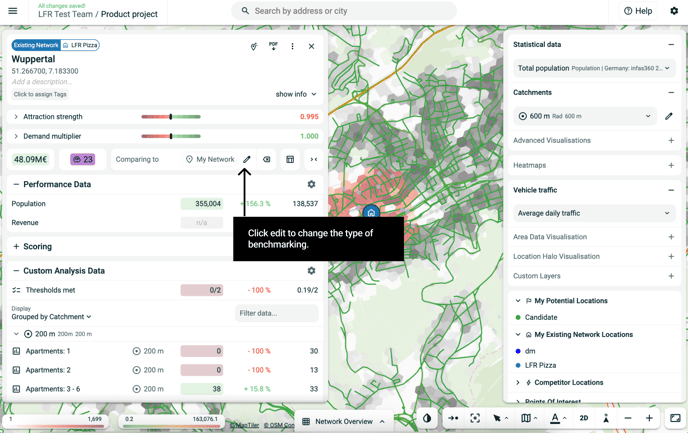Collapse the Statistical data section
This screenshot has width=688, height=433.
[x=670, y=45]
